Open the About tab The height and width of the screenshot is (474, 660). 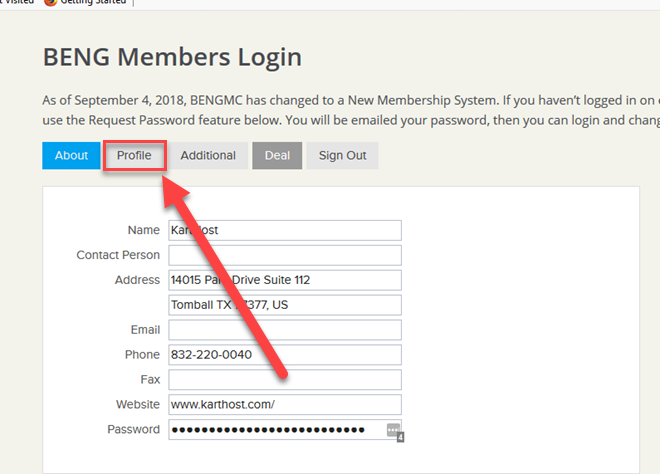(x=71, y=155)
